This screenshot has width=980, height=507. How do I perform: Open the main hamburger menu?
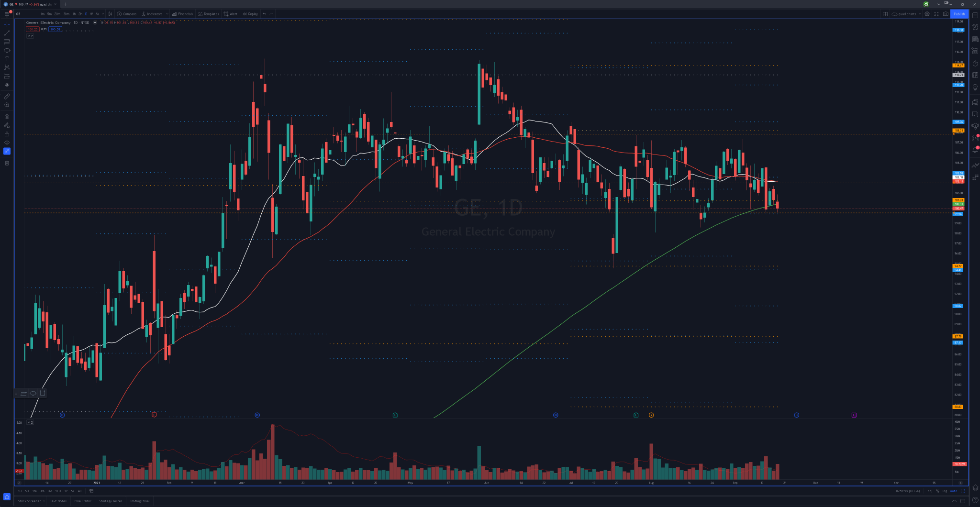click(7, 14)
